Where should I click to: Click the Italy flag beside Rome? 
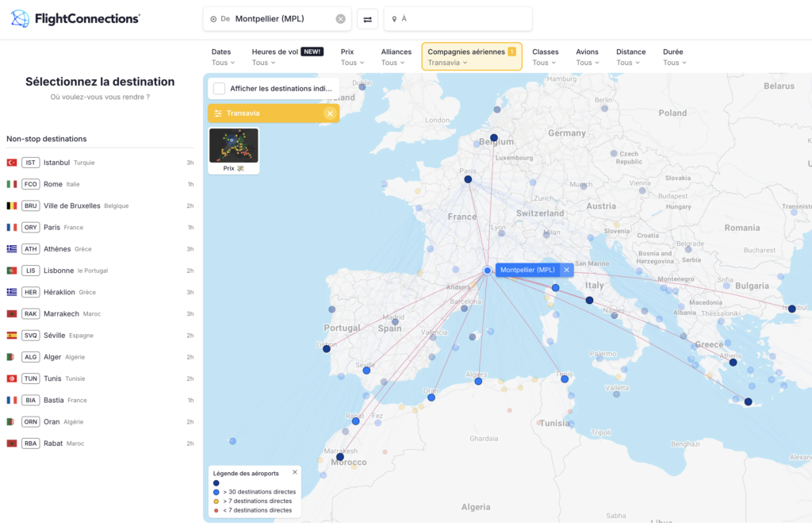11,185
